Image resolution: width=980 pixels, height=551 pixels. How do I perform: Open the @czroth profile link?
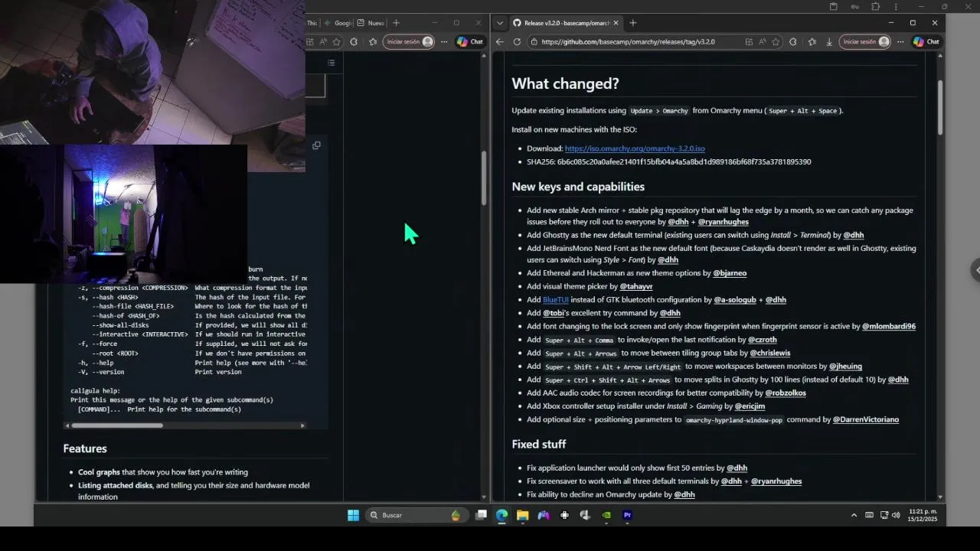pyautogui.click(x=762, y=340)
